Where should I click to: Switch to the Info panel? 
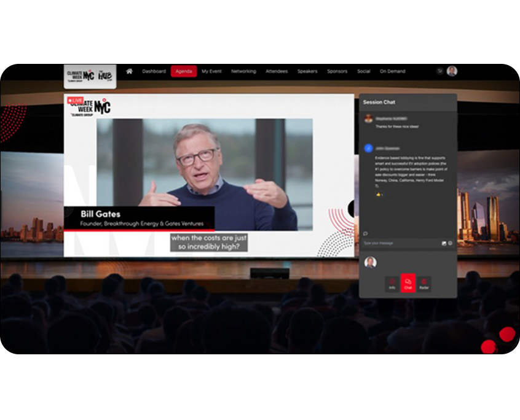(x=392, y=283)
